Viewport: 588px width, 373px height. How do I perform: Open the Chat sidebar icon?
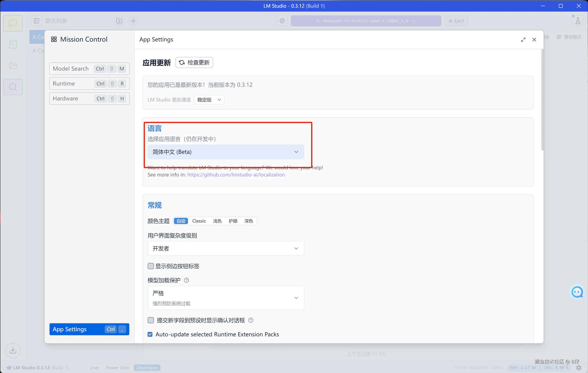[13, 24]
